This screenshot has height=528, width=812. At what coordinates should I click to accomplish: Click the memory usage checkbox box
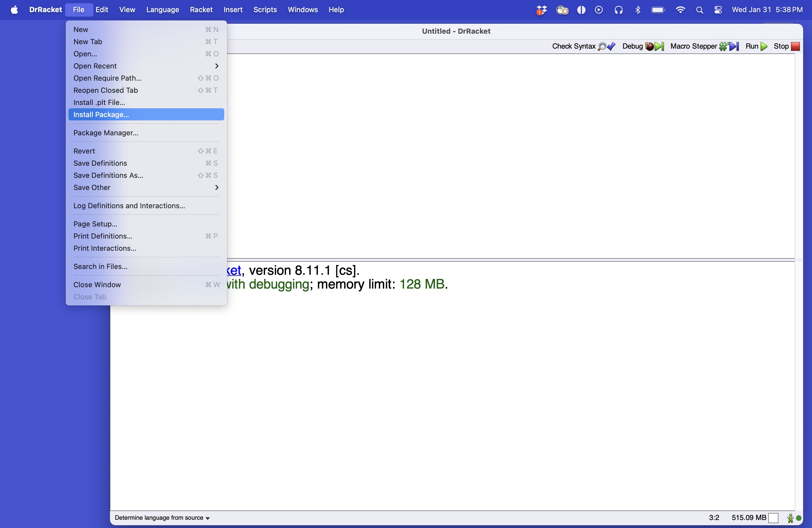[773, 518]
